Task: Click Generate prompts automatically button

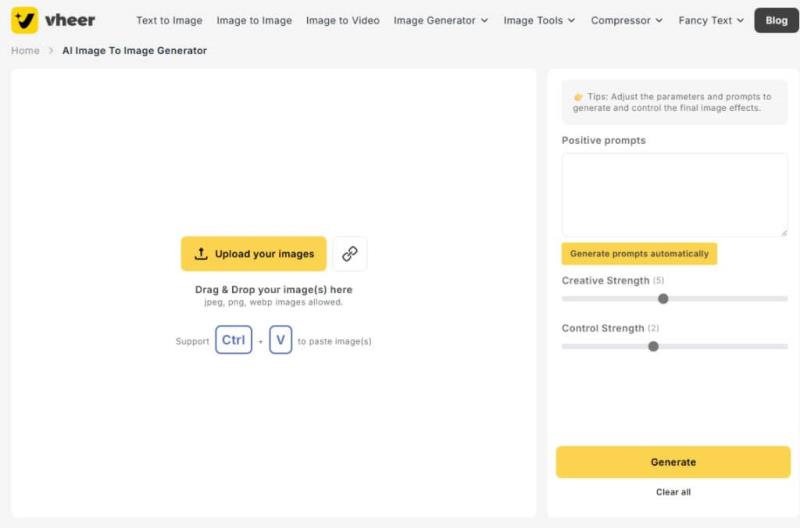Action: pyautogui.click(x=639, y=254)
